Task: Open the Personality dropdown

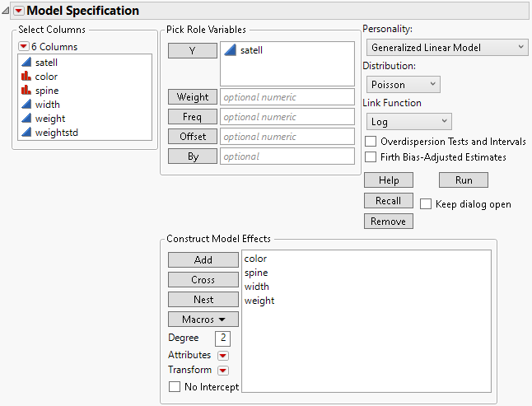Action: [x=446, y=48]
